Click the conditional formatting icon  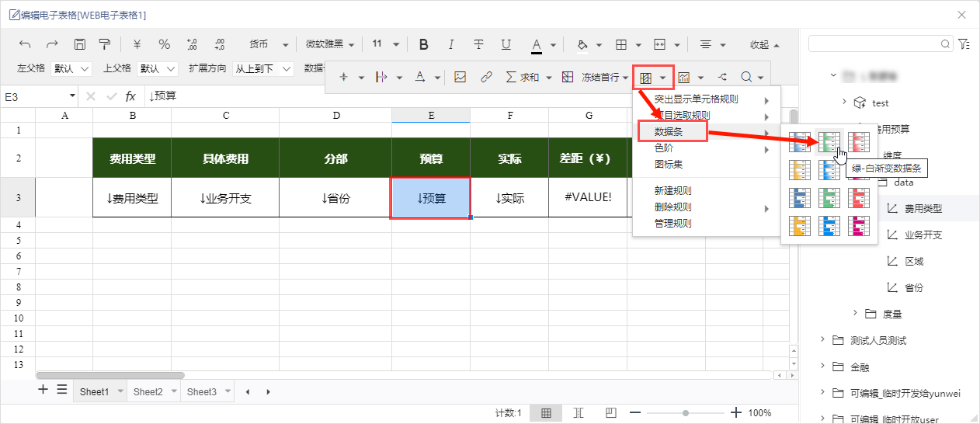(645, 78)
